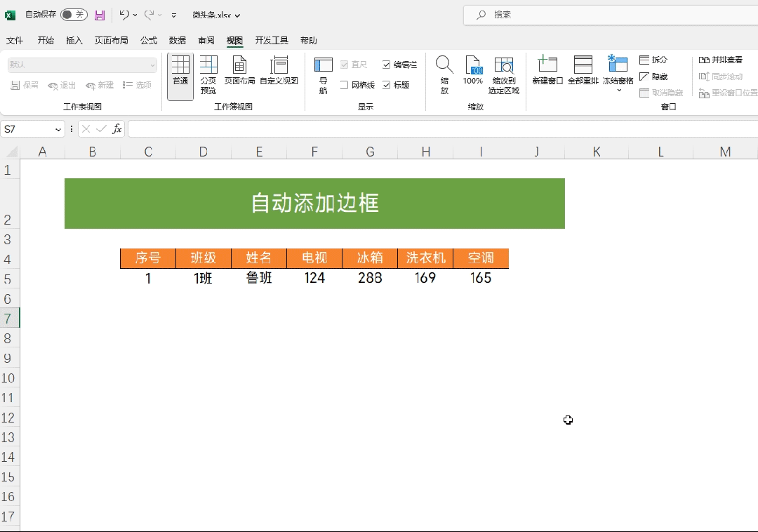Undo the last action
This screenshot has height=532, width=758.
[x=124, y=15]
